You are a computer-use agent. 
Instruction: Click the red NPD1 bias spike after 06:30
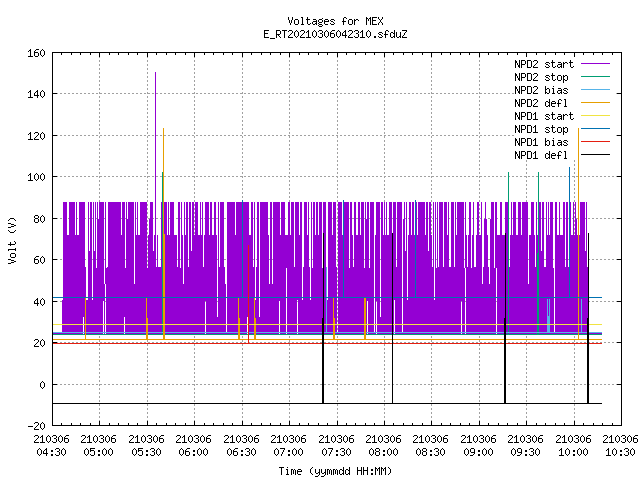248,294
